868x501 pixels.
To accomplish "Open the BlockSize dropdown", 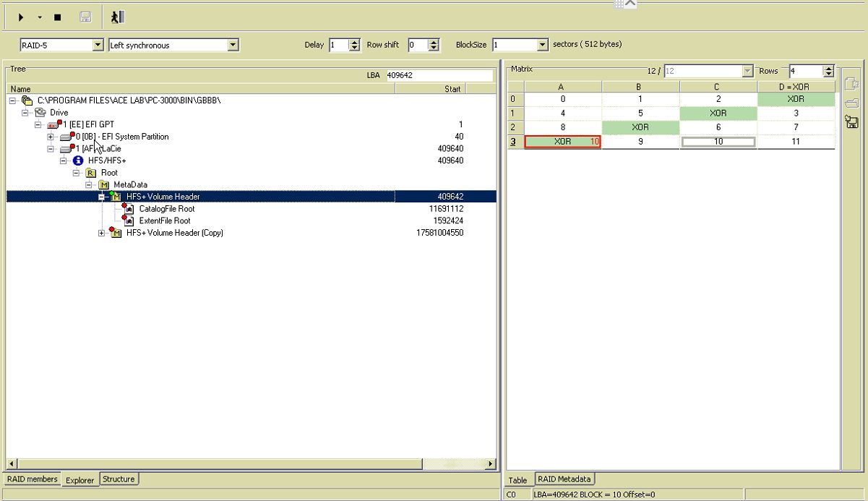I will click(x=543, y=45).
